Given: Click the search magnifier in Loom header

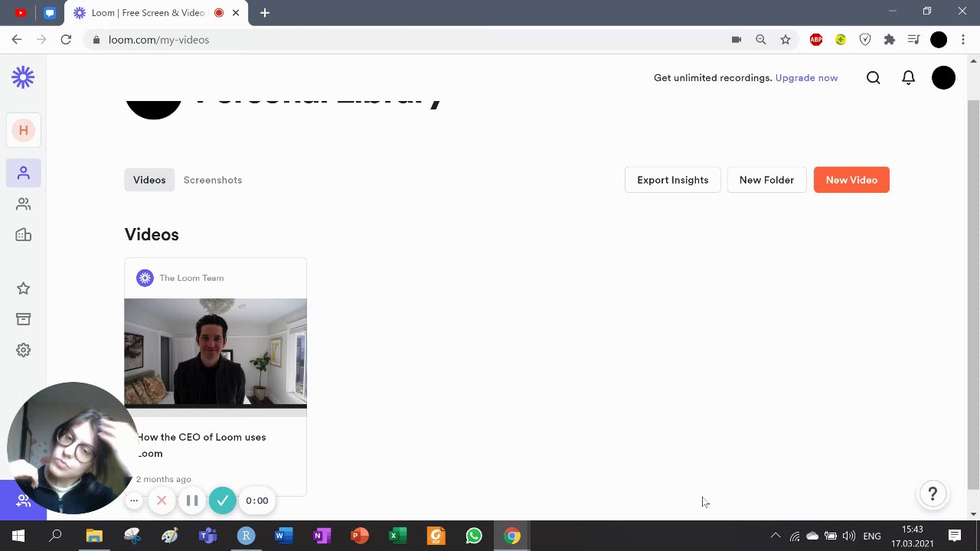Looking at the screenshot, I should (874, 78).
